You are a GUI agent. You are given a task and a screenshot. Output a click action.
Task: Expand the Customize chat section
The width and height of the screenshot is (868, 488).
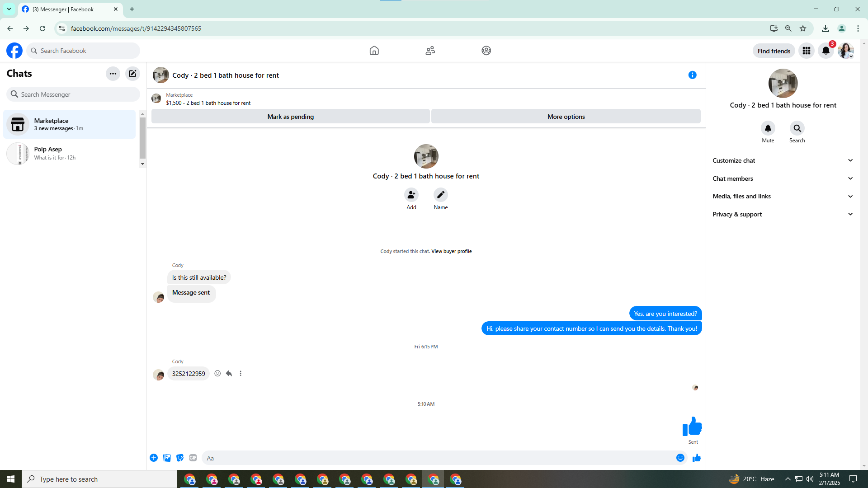[783, 160]
